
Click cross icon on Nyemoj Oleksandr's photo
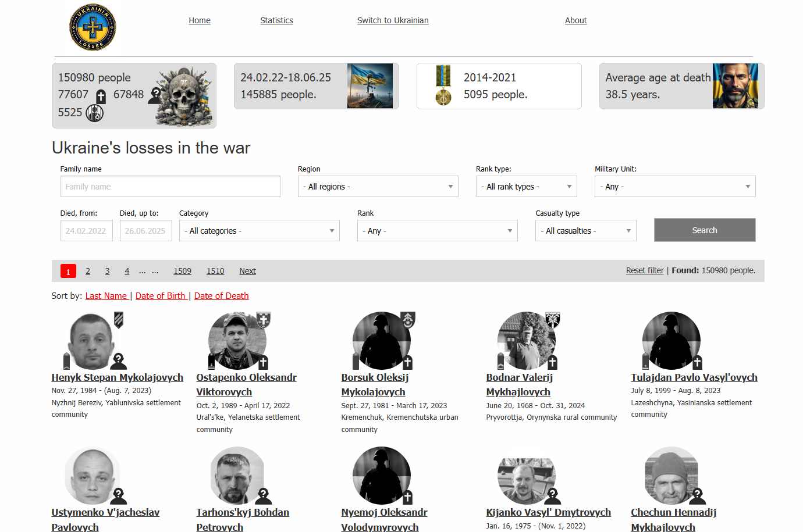pos(408,497)
